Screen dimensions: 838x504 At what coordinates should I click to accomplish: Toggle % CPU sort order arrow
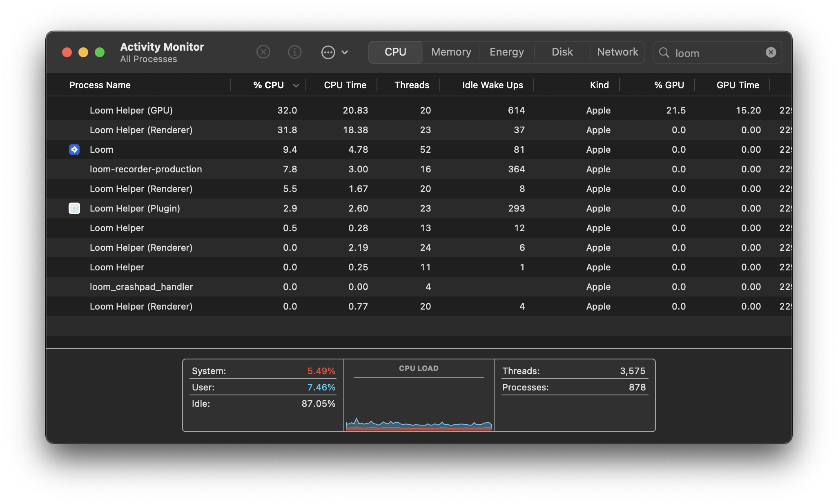coord(296,85)
